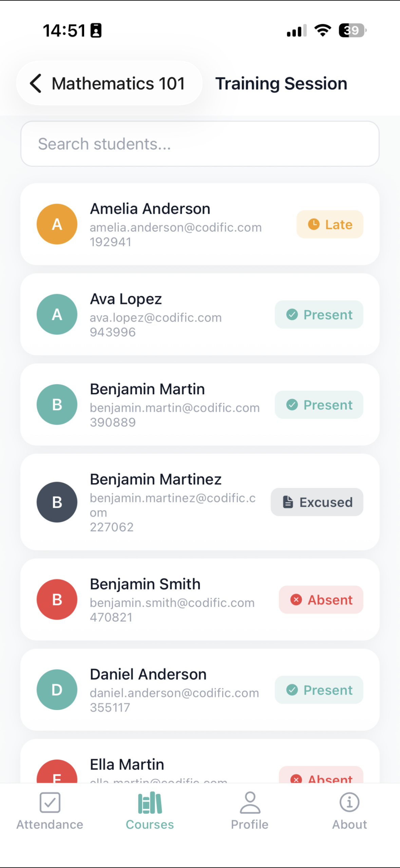Tap Benjamin Smith's red avatar
400x868 pixels.
tap(57, 599)
